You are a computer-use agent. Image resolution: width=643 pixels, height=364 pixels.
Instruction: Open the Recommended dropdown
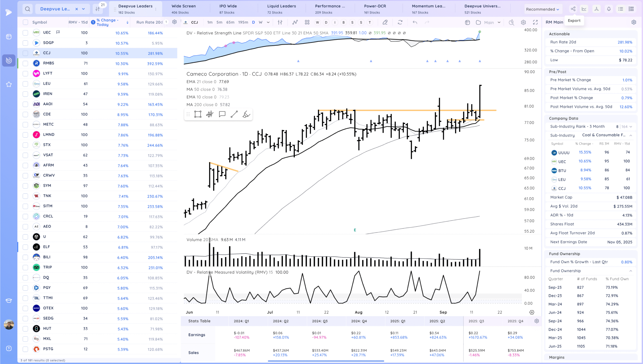(x=543, y=9)
